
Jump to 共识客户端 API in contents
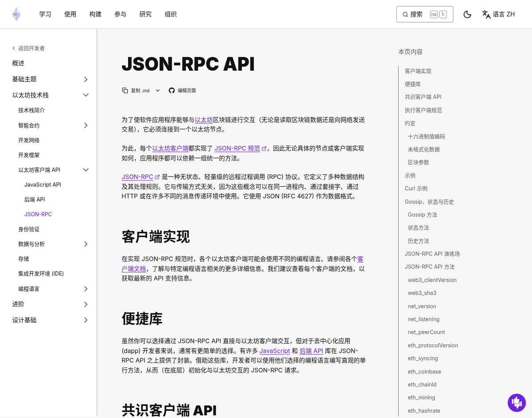(423, 97)
